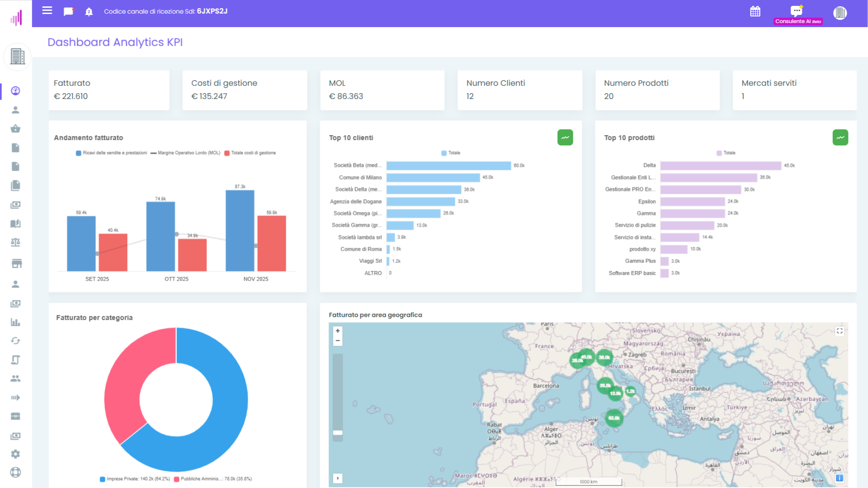Zoom in on the geographic map
Viewport: 868px width, 488px height.
[x=337, y=331]
